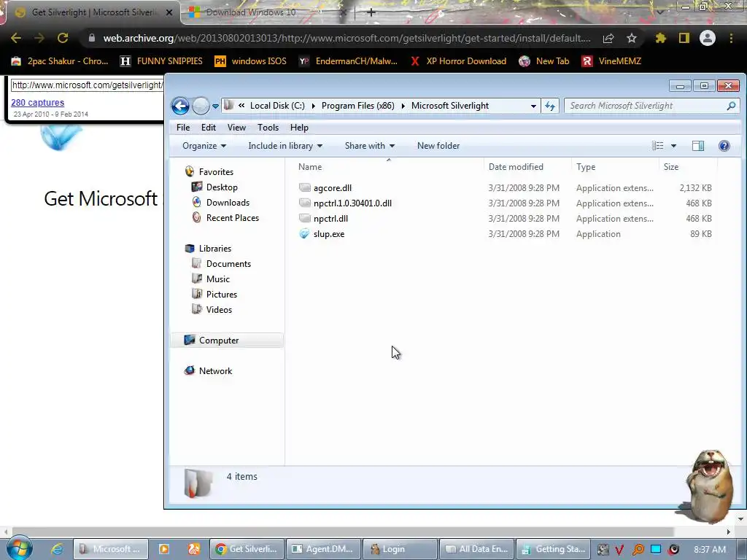Open Chrome three-dot menu
The height and width of the screenshot is (560, 747).
(731, 38)
